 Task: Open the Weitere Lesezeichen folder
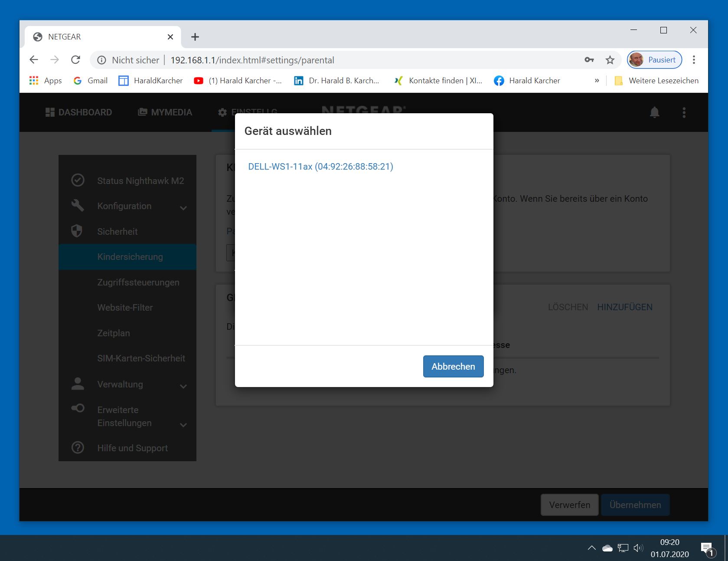[656, 81]
